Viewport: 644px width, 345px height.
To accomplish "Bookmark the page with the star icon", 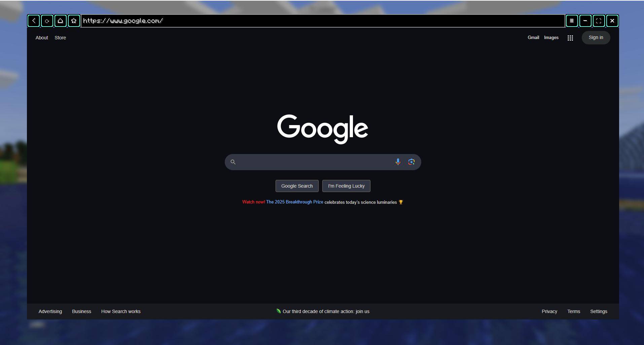I will click(x=74, y=21).
